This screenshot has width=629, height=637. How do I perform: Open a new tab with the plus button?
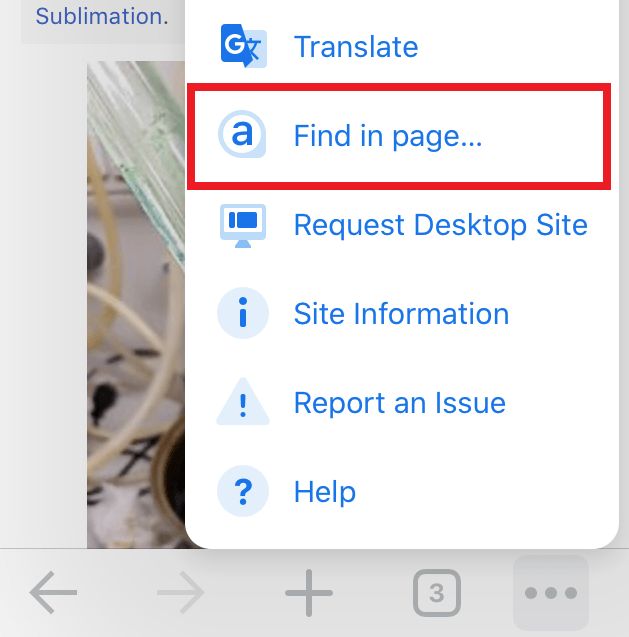pos(308,594)
